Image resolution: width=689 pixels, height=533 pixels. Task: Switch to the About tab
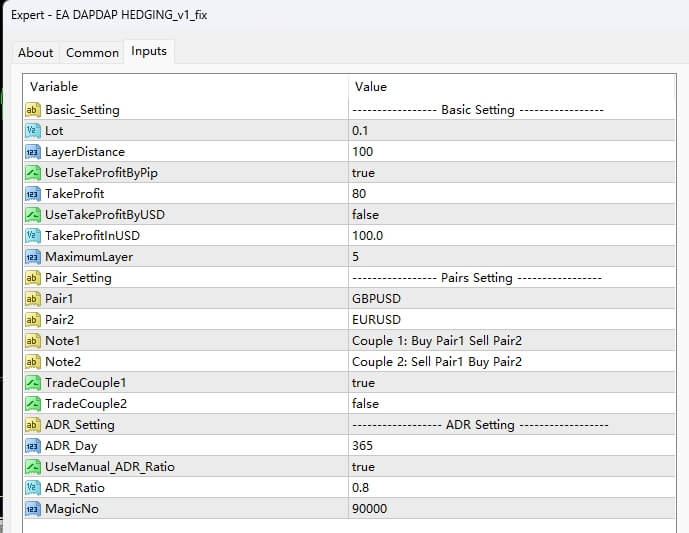point(35,53)
